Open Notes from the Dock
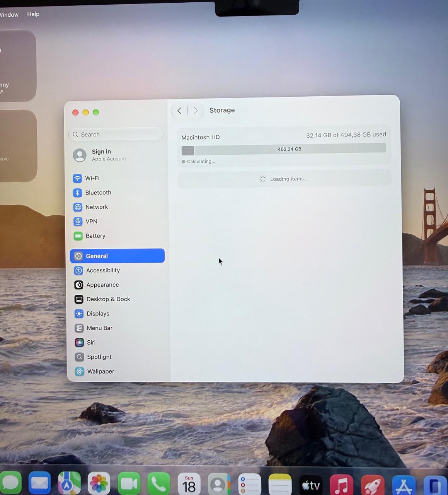This screenshot has width=448, height=495. tap(280, 483)
